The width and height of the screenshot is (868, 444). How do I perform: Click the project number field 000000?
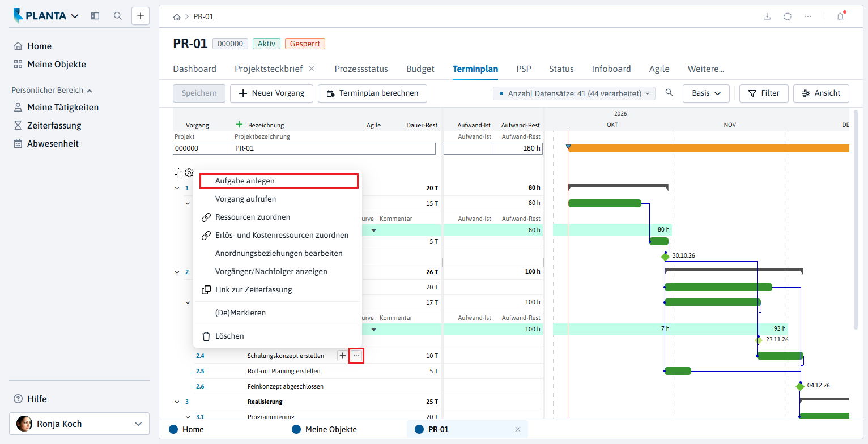203,148
